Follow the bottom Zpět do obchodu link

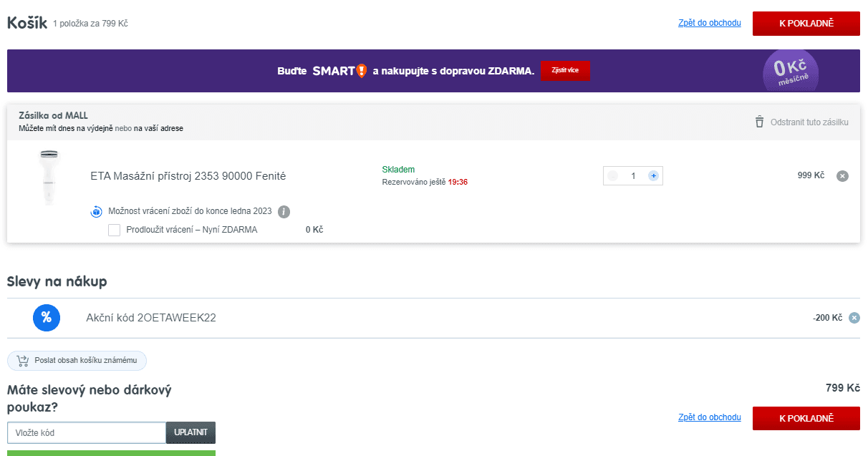click(710, 417)
